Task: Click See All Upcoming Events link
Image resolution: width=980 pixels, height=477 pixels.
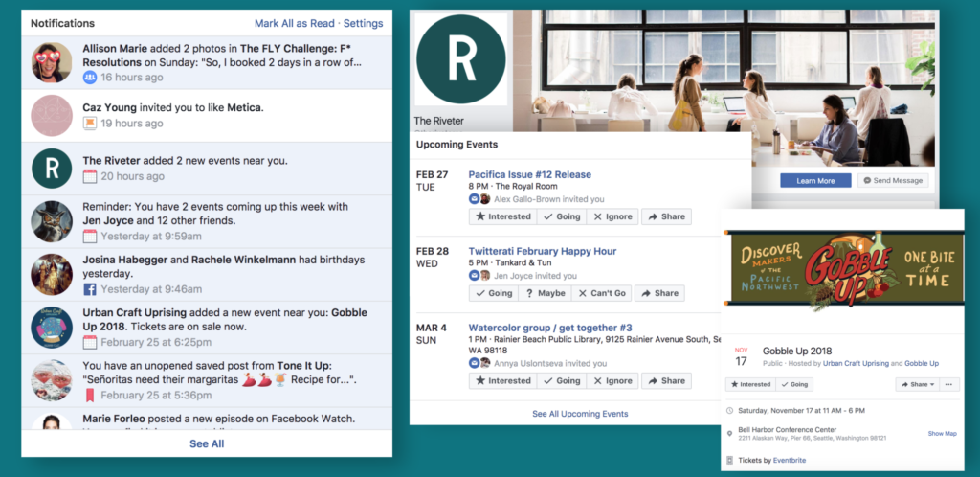Action: [x=580, y=414]
